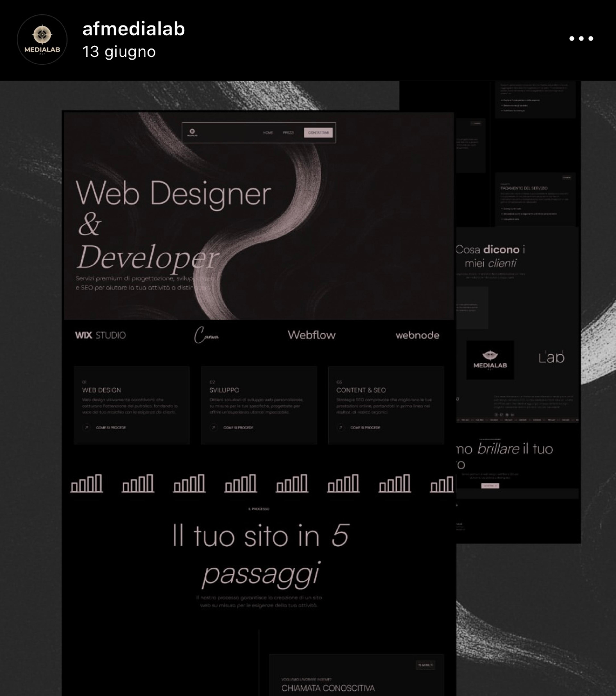The width and height of the screenshot is (616, 696).
Task: Click the small logo in mockup navbar
Action: click(x=192, y=132)
